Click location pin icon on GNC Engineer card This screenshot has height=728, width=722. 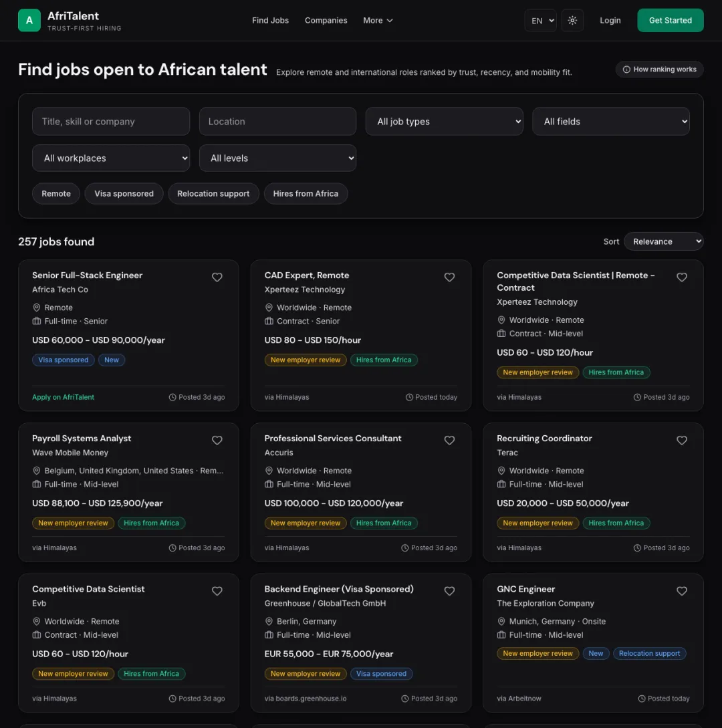(x=501, y=621)
